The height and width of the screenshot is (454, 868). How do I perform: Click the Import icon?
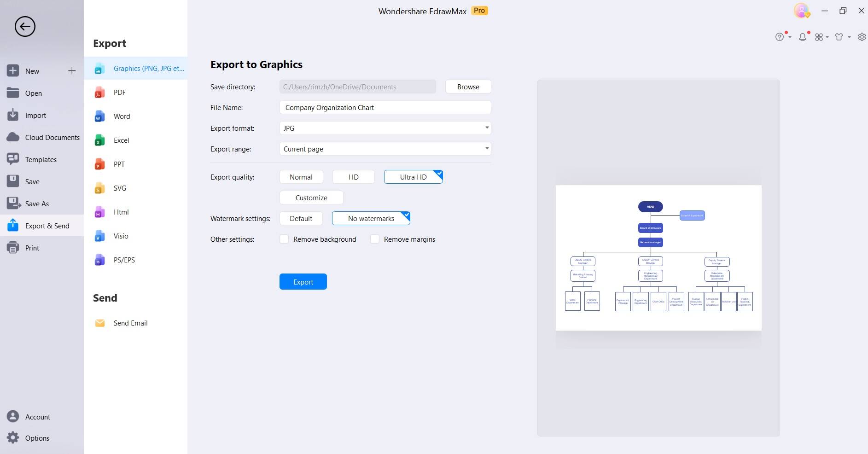[x=13, y=115]
